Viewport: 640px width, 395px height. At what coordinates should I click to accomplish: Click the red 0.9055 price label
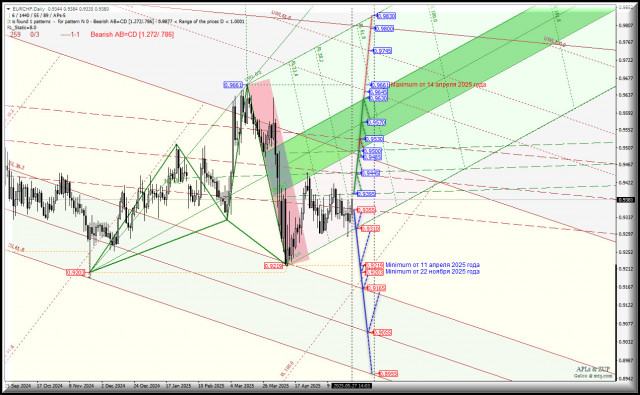pos(382,333)
